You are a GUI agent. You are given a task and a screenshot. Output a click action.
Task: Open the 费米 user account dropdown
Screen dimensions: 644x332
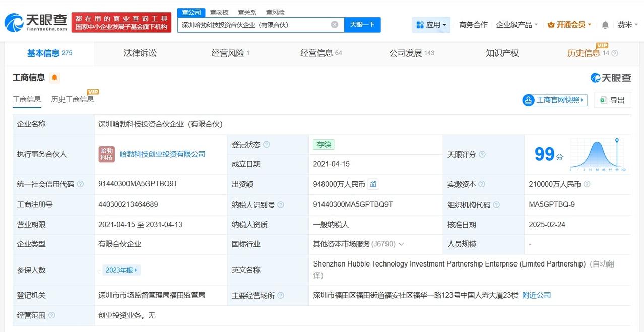point(628,25)
